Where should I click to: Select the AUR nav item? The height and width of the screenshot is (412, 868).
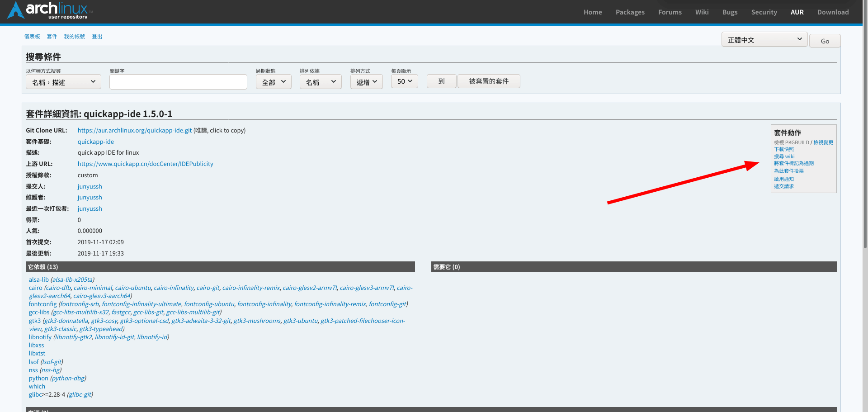point(797,12)
